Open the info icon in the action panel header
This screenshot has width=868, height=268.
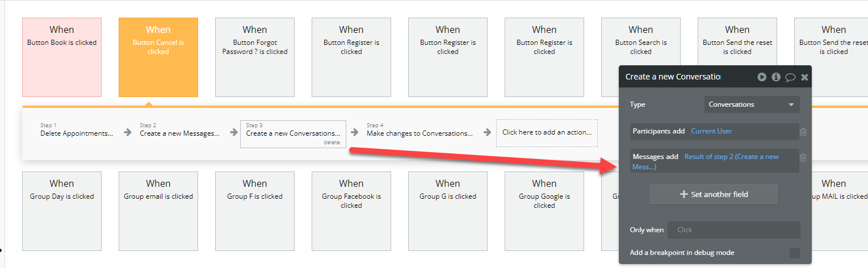(776, 77)
